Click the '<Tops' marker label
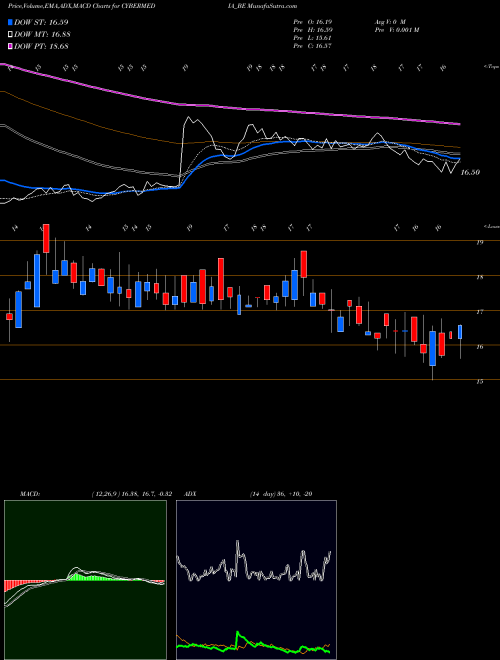Screen dimensions: 500x660 coord(490,67)
